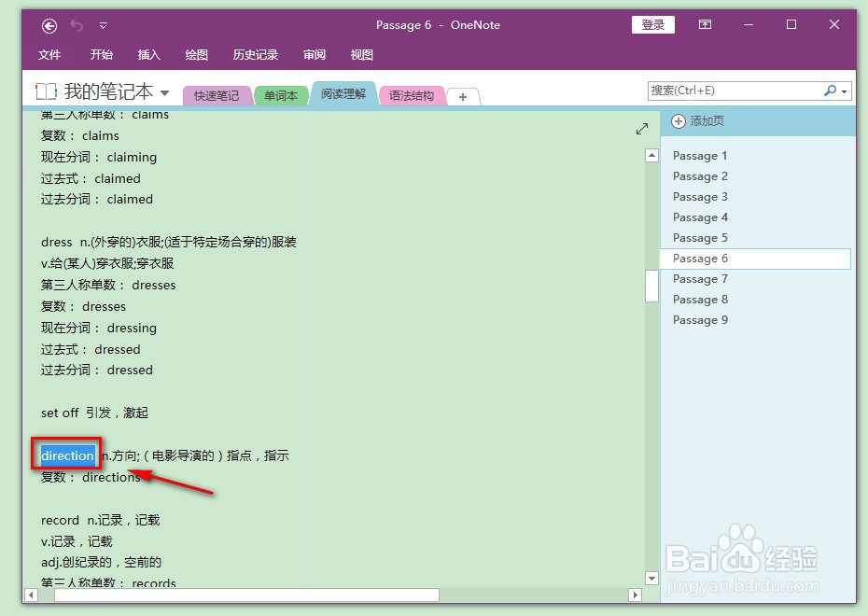Select the 视图 ribbon tab
This screenshot has width=868, height=616.
coord(361,55)
